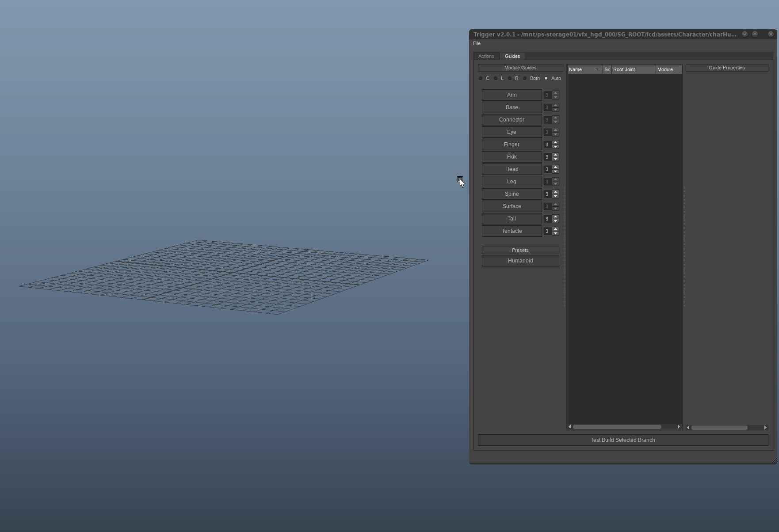Open the File menu in Trigger window
This screenshot has width=779, height=532.
coord(477,43)
